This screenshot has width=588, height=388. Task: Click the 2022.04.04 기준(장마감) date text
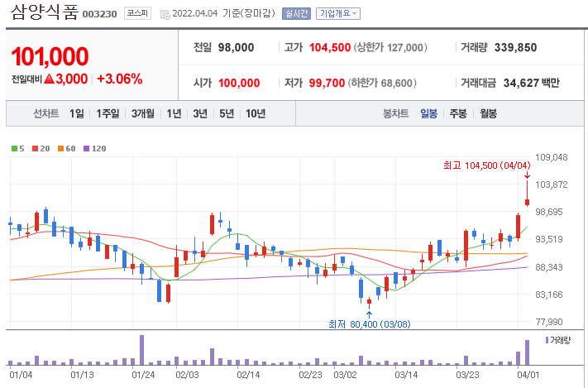223,13
